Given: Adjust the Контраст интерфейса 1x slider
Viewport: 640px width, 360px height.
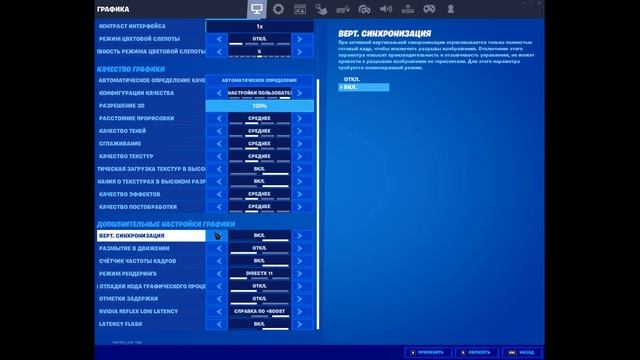Looking at the screenshot, I should tap(260, 27).
